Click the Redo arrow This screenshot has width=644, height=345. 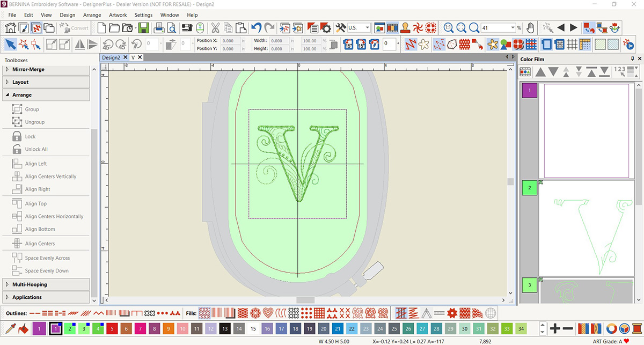pyautogui.click(x=269, y=27)
